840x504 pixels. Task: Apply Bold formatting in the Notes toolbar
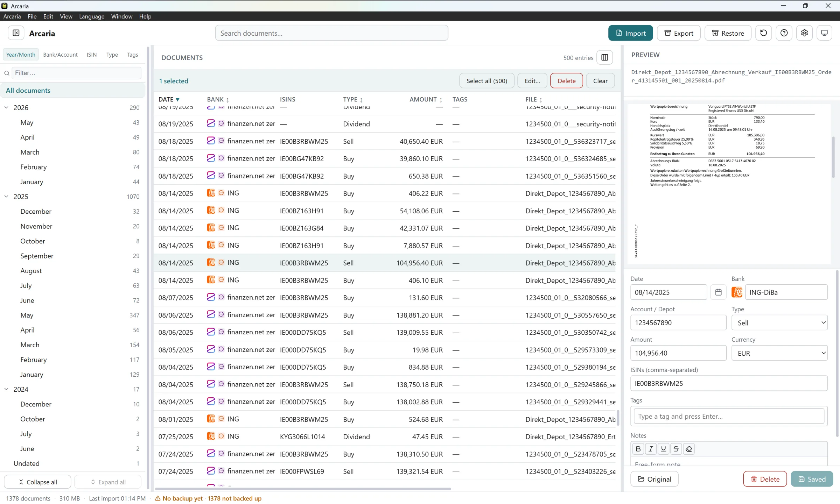(x=638, y=449)
